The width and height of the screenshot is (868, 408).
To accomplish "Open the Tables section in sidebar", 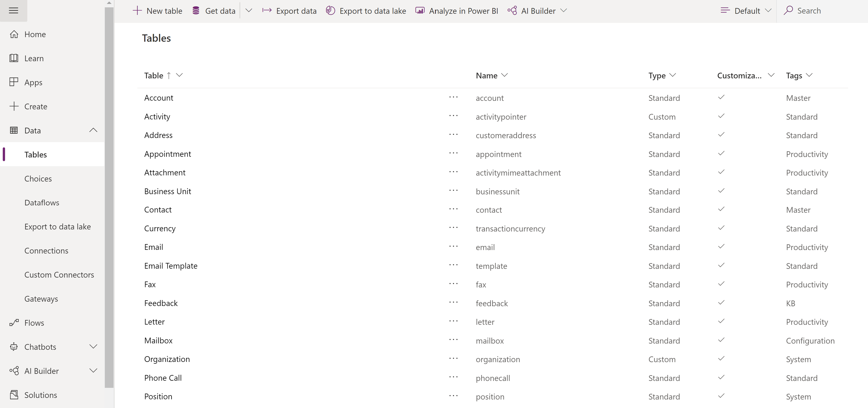I will tap(35, 154).
